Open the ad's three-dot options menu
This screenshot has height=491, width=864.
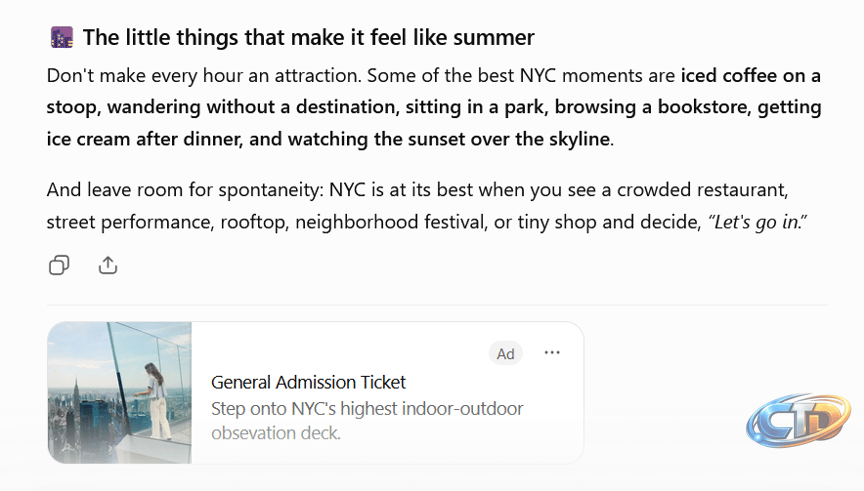coord(552,353)
